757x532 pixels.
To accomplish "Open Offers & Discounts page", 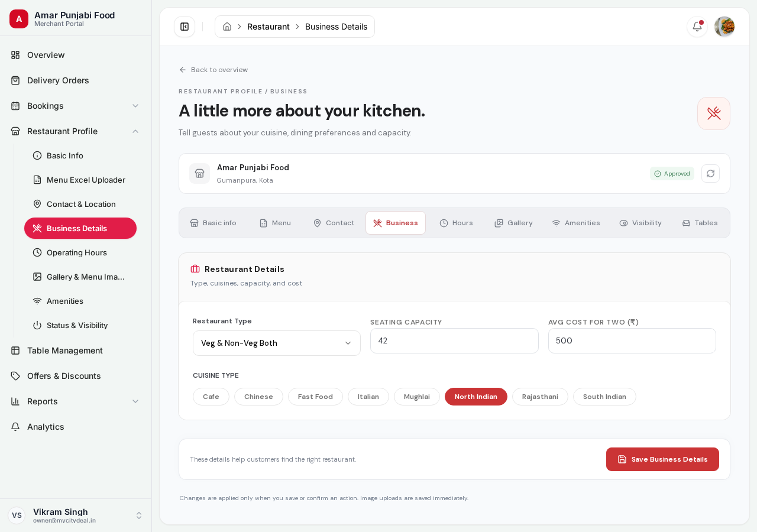I will point(76,376).
